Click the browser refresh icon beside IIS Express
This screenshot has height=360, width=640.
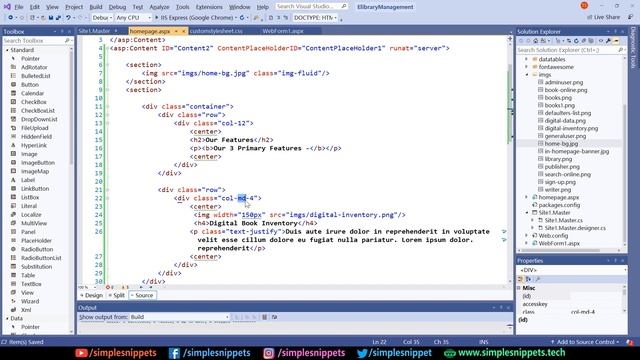pyautogui.click(x=242, y=18)
